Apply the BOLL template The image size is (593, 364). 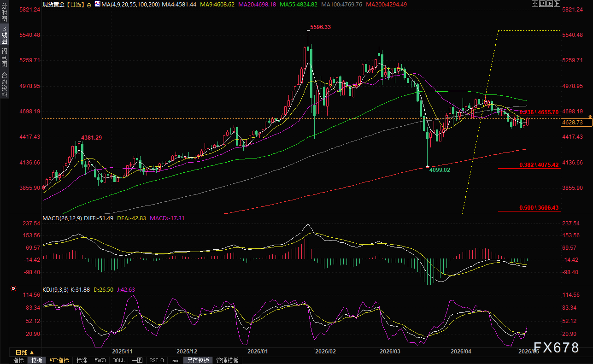click(x=118, y=360)
